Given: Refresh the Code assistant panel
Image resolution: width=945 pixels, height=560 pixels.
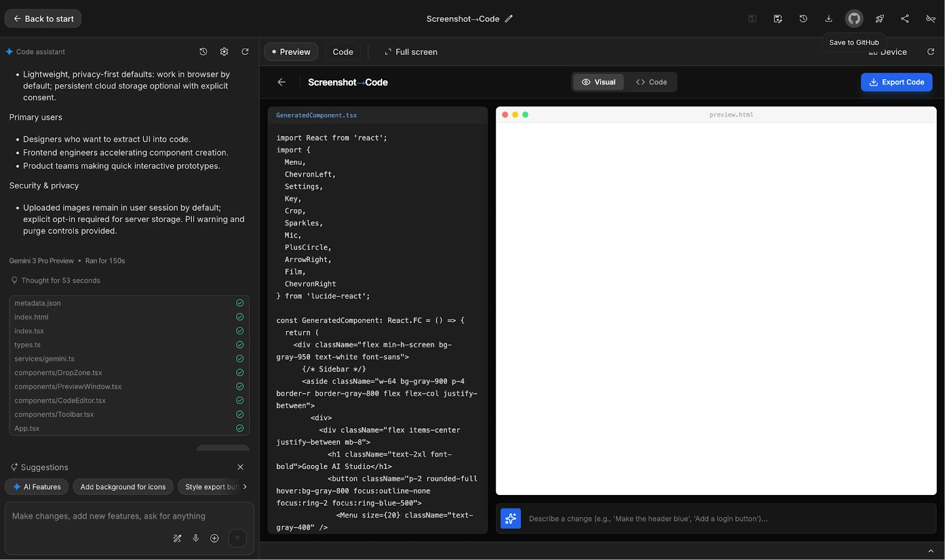Looking at the screenshot, I should 245,51.
